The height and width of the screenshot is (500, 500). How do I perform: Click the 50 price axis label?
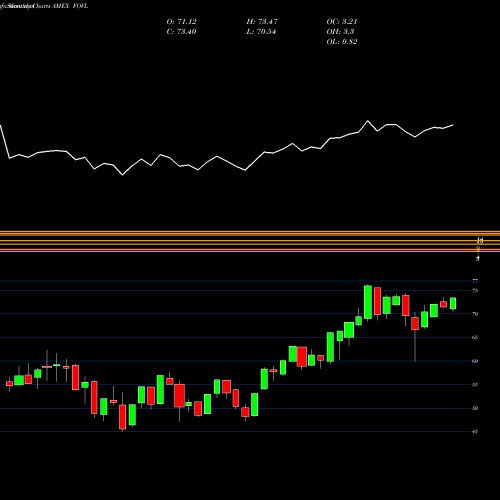(475, 408)
